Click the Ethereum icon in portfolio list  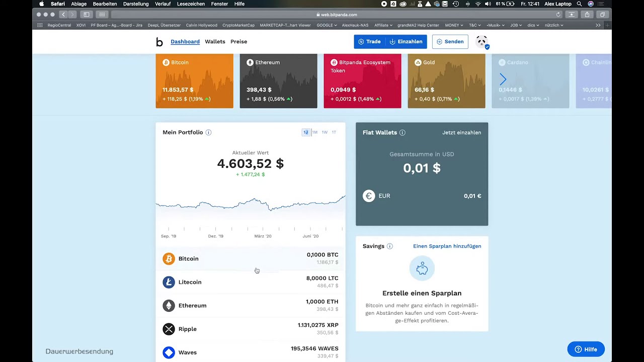169,306
